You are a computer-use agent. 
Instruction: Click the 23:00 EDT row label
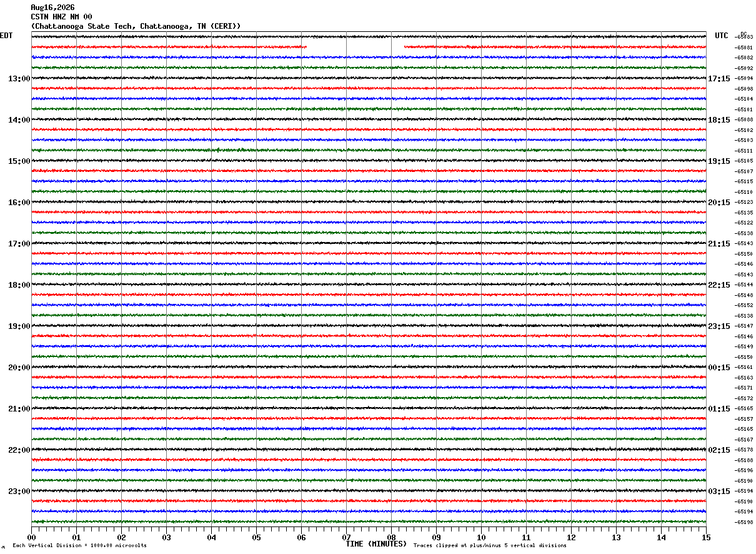tap(19, 491)
